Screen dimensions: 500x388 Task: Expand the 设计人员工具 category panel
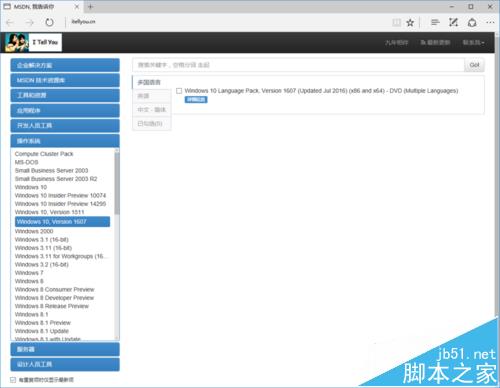tap(65, 364)
